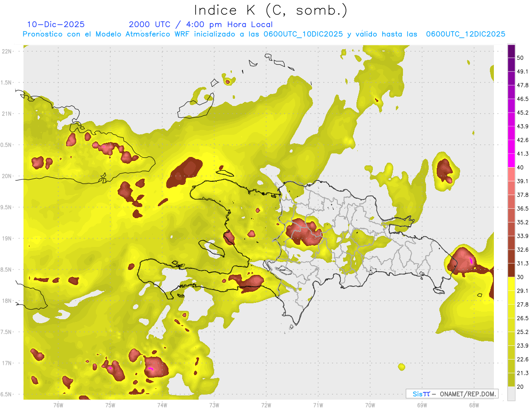Click the gray swatch below 20 on colorbar

pyautogui.click(x=511, y=394)
